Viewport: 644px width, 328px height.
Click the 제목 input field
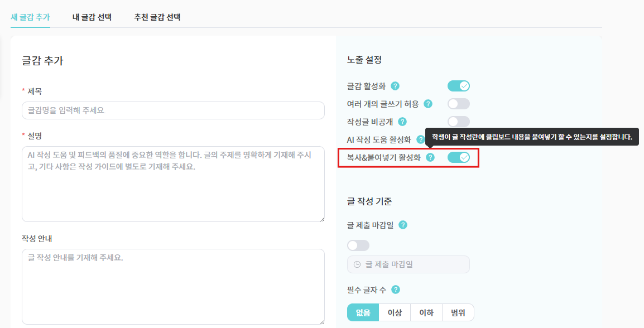pyautogui.click(x=173, y=110)
